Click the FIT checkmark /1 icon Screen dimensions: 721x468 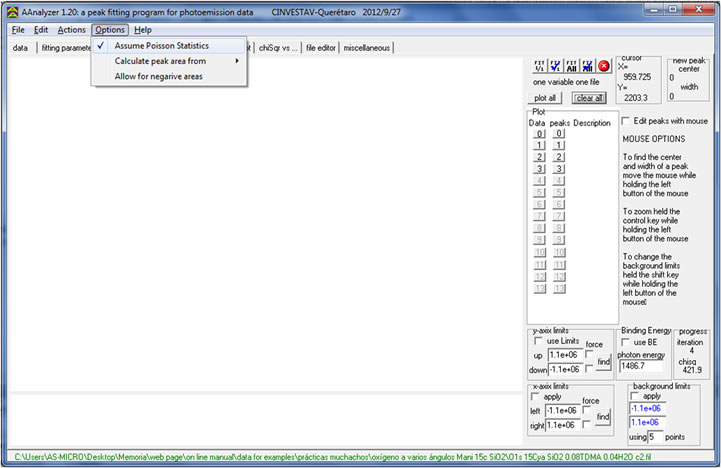point(554,65)
